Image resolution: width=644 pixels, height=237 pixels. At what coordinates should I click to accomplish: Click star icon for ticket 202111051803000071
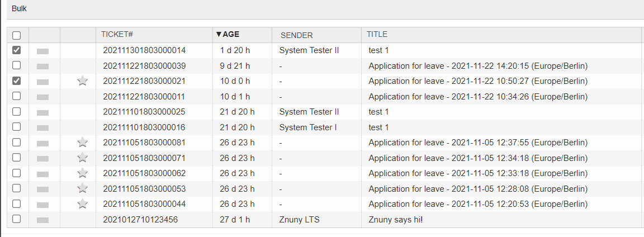(x=83, y=158)
